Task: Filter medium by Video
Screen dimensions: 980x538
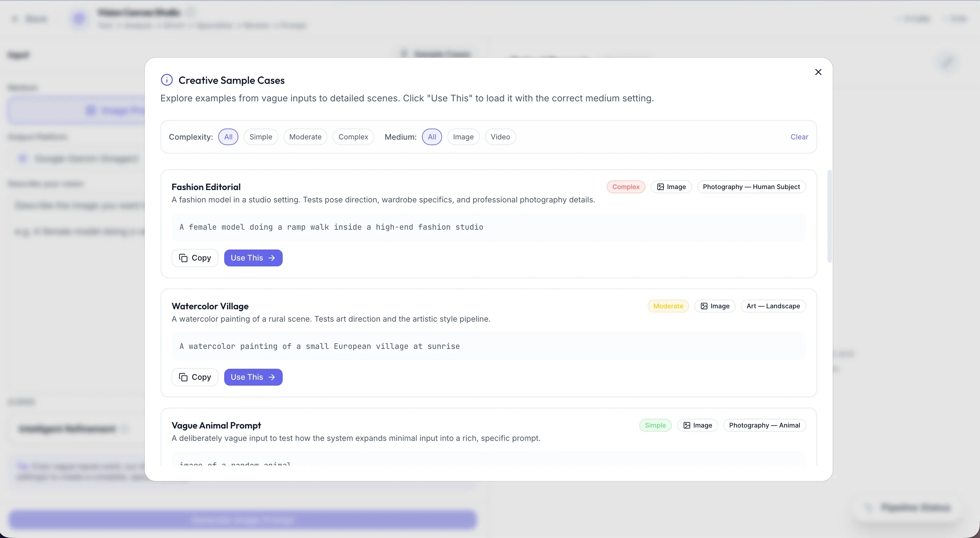Action: tap(500, 137)
